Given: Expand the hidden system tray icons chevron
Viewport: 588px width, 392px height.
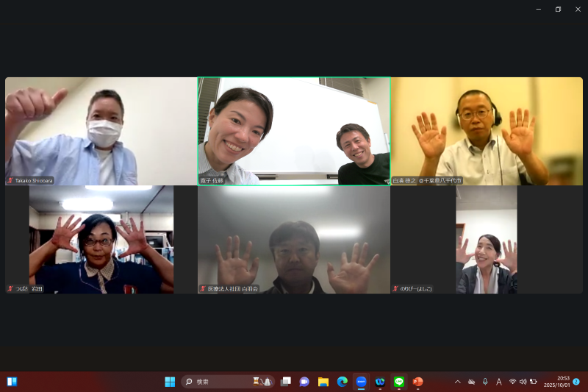Looking at the screenshot, I should tap(457, 382).
